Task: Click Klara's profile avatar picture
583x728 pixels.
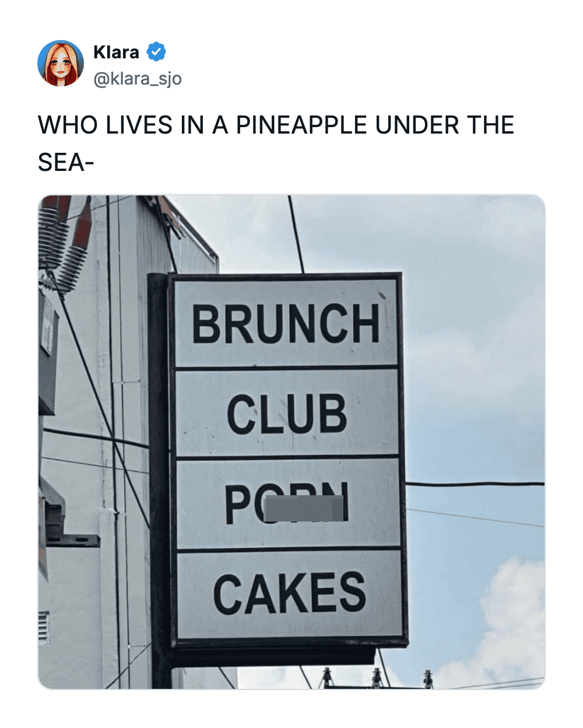Action: point(61,64)
